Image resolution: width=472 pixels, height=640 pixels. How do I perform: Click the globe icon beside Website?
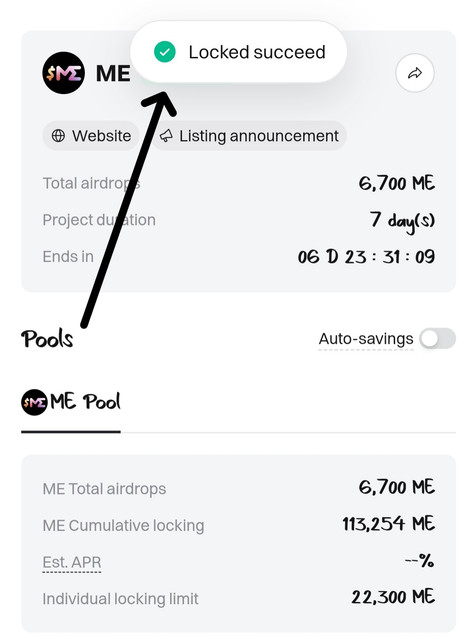click(58, 136)
